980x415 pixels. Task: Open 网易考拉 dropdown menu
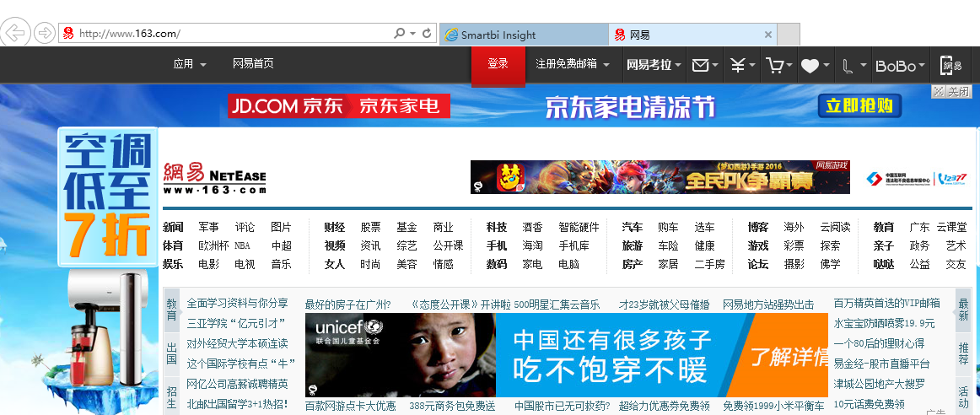[x=654, y=64]
